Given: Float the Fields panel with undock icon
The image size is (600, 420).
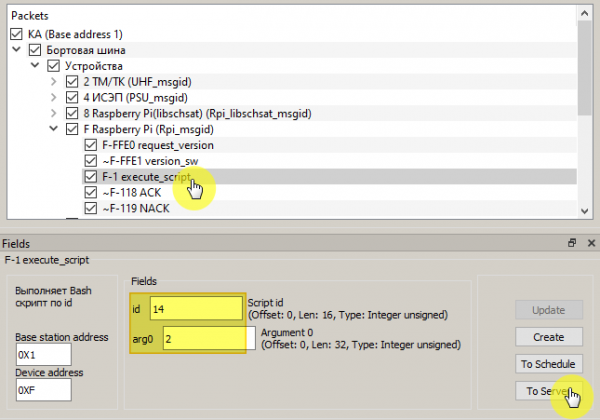Looking at the screenshot, I should tap(573, 243).
